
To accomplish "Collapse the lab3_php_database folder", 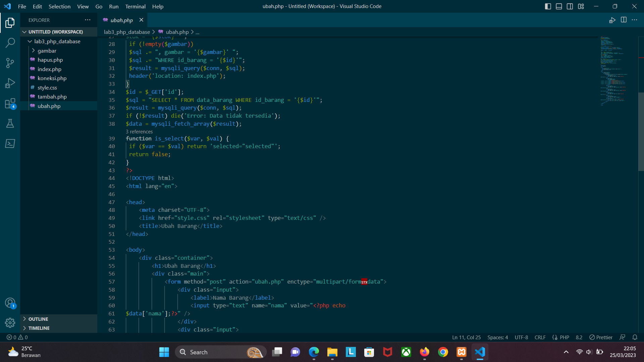I will (x=57, y=41).
